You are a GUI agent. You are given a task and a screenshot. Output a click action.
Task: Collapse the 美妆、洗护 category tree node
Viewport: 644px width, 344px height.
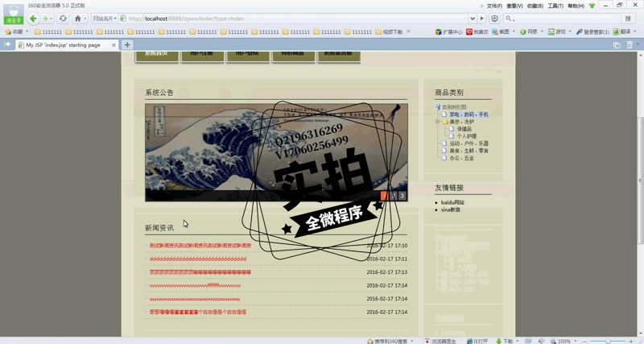[437, 122]
